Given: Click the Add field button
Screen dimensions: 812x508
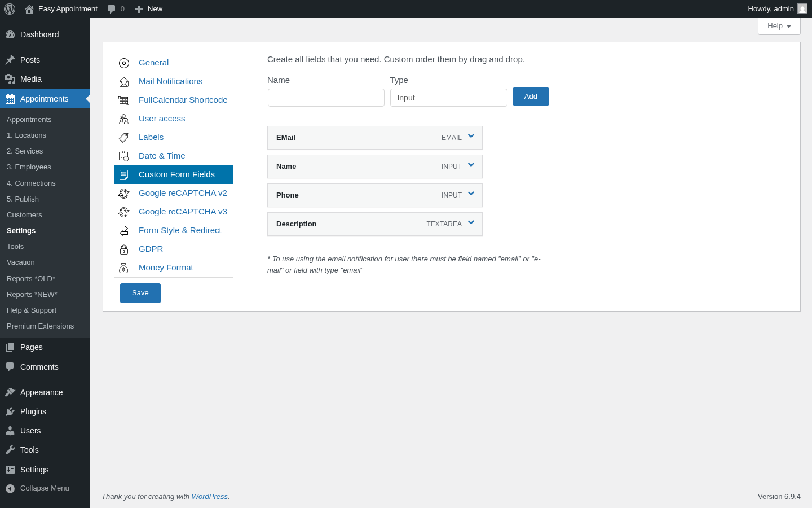Looking at the screenshot, I should click(x=531, y=97).
